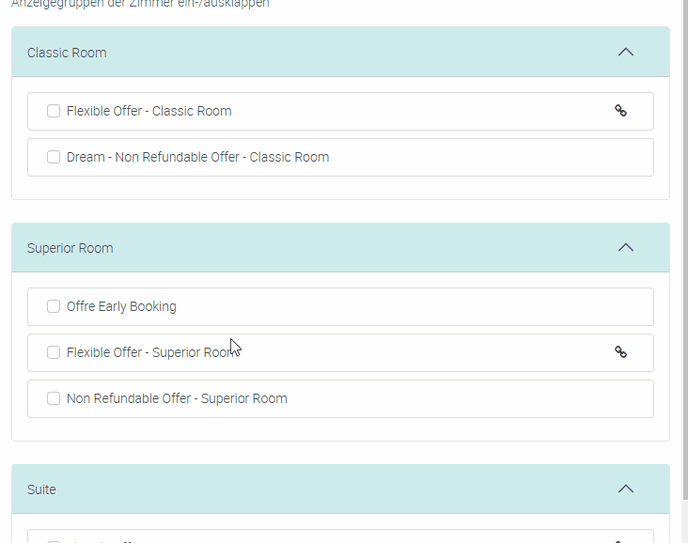Click link icon on Flexible Offer - Superior Room

click(620, 352)
